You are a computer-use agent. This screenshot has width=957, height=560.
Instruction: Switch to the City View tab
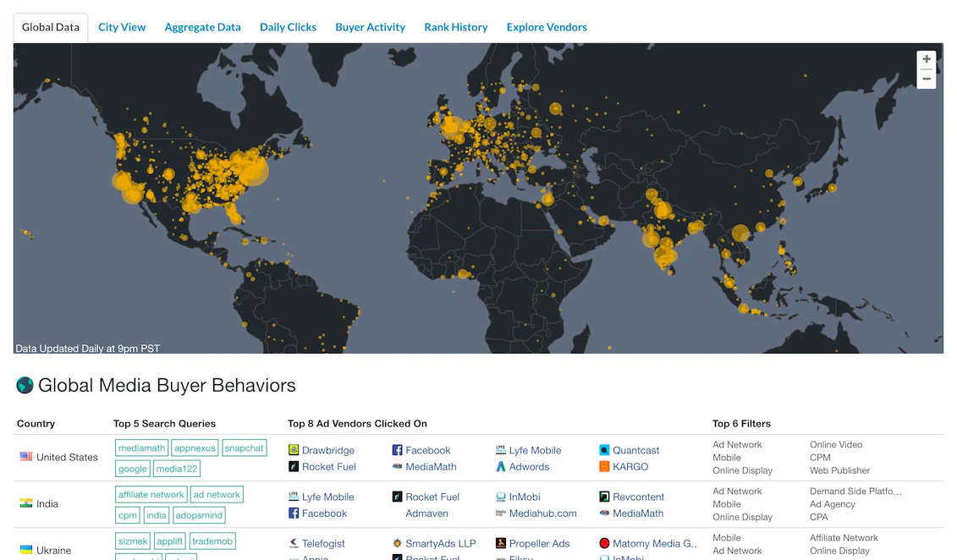click(x=121, y=26)
